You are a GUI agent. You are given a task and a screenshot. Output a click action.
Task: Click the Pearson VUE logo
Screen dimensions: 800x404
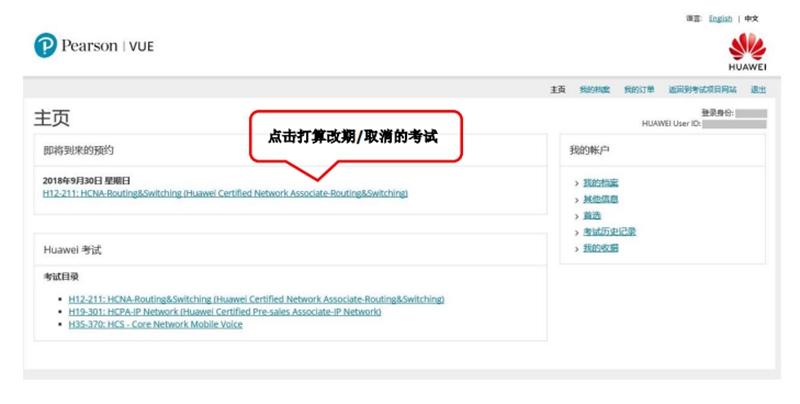pos(94,45)
